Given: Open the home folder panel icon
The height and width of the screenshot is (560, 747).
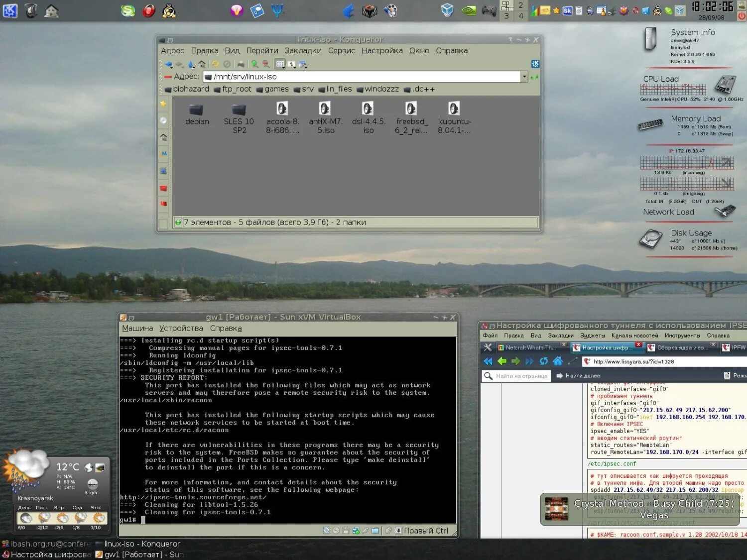Looking at the screenshot, I should point(51,10).
